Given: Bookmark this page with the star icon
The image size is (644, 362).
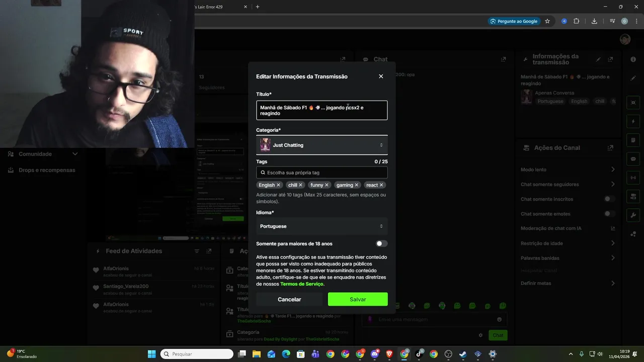Looking at the screenshot, I should 547,21.
